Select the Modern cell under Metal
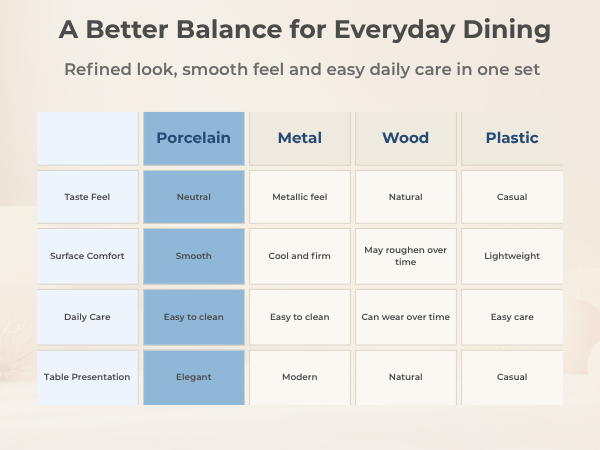The image size is (600, 450). (300, 377)
